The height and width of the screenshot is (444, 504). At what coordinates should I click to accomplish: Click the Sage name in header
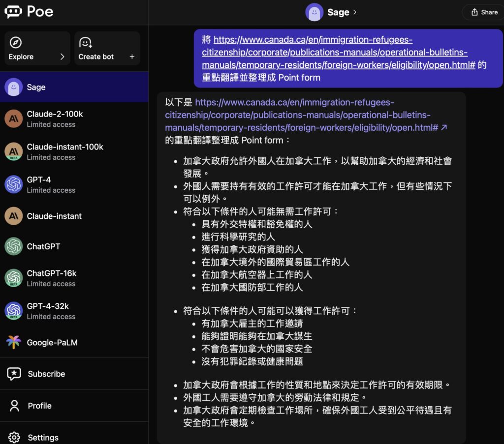click(338, 12)
